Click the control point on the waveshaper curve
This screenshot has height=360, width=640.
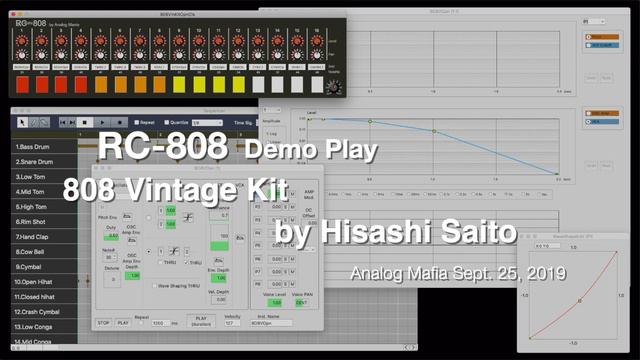579,301
